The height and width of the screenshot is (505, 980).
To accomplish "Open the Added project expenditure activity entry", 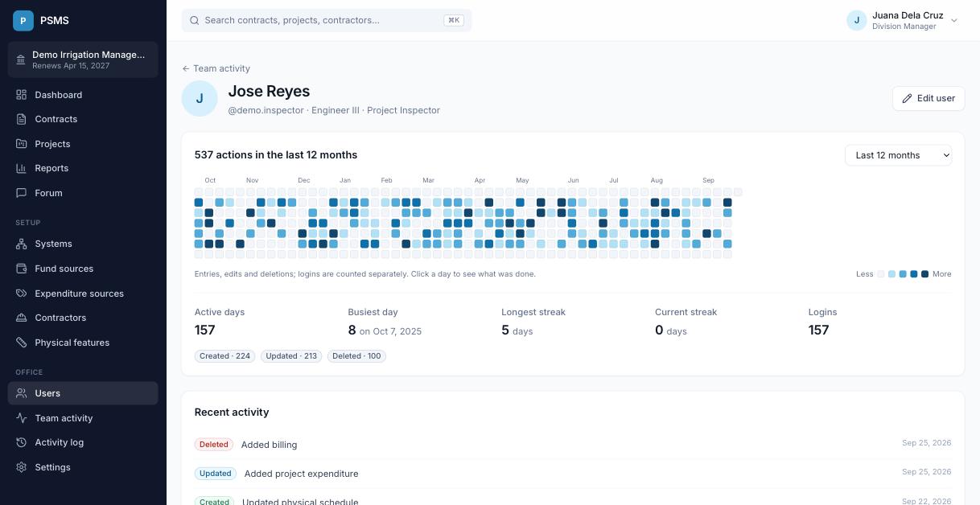I will (573, 474).
